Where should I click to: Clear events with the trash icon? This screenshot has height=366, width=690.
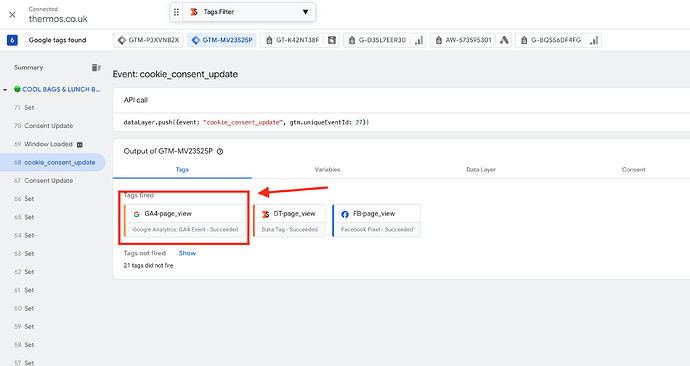(x=95, y=67)
